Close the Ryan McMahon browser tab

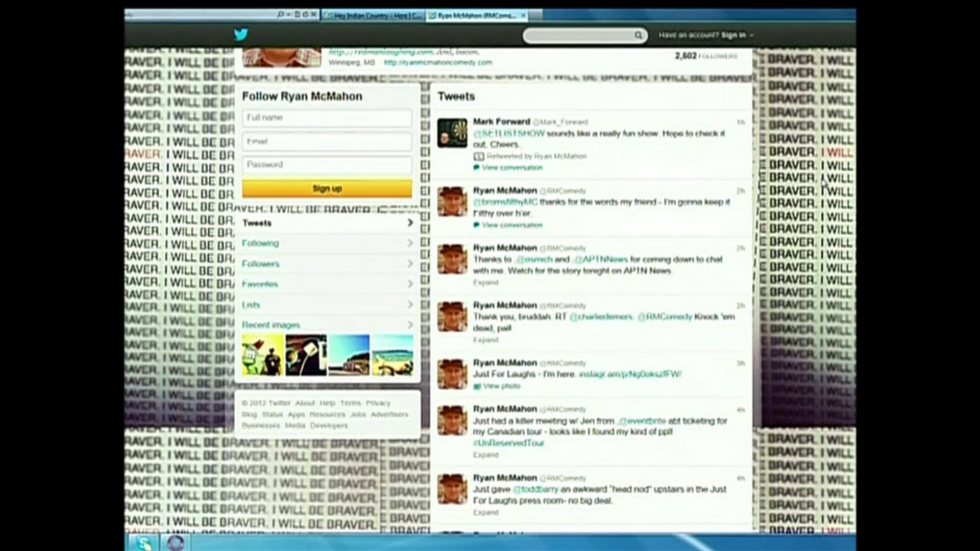(523, 15)
